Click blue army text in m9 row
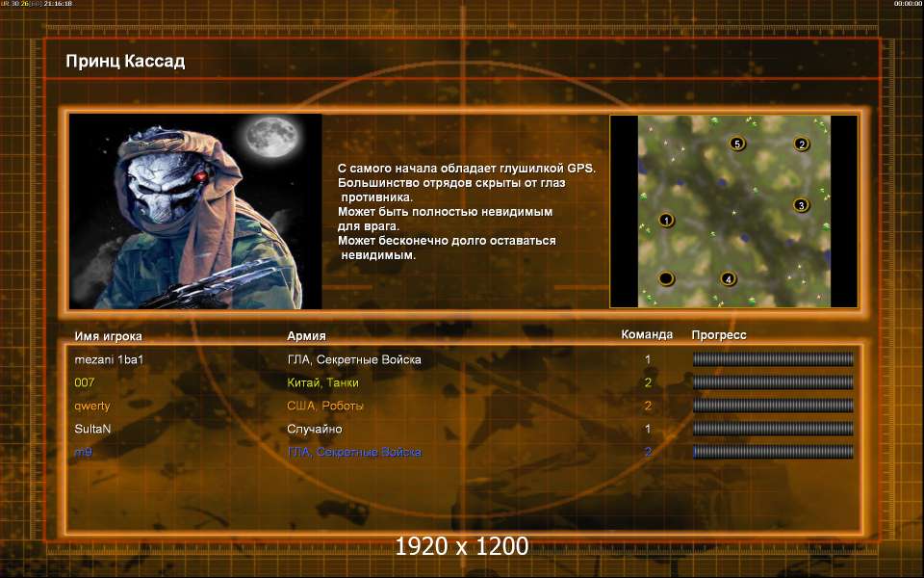This screenshot has height=578, width=924. (354, 453)
